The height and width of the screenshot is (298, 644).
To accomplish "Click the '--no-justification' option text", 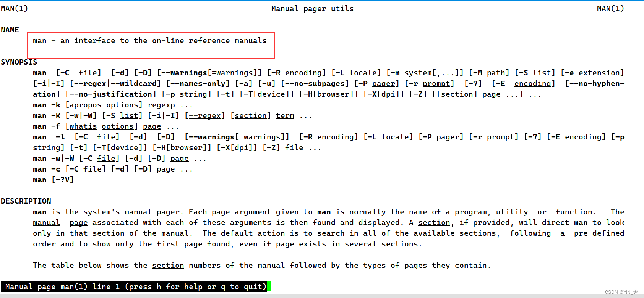I will pos(111,94).
